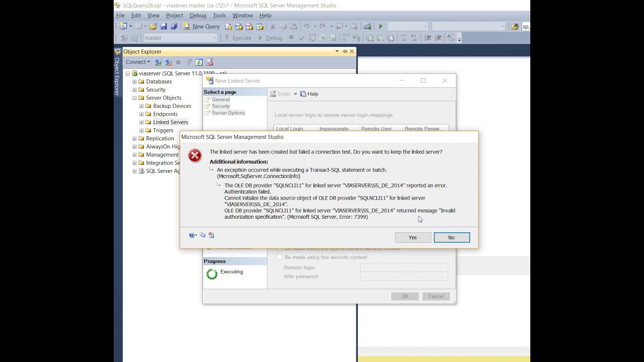The image size is (644, 362).
Task: Open Script dropdown arrow in New Linked Server
Action: 295,94
